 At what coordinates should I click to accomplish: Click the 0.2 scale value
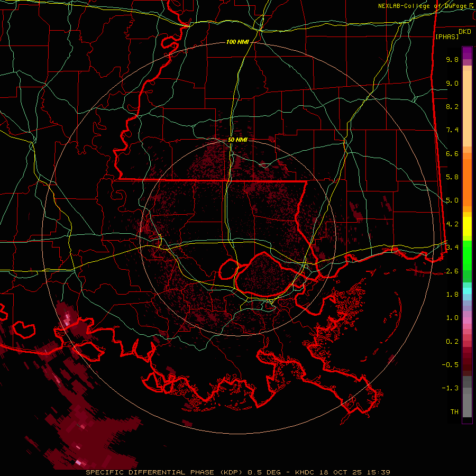pos(452,342)
